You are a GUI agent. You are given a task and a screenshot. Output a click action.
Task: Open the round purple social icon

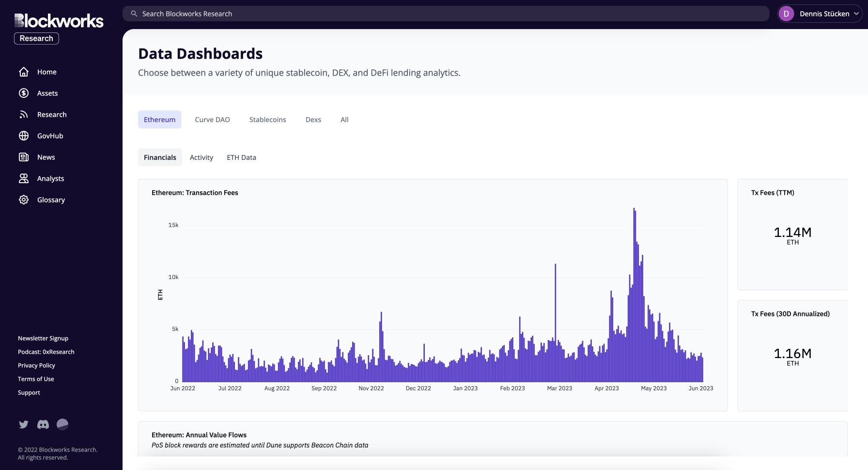pos(62,424)
